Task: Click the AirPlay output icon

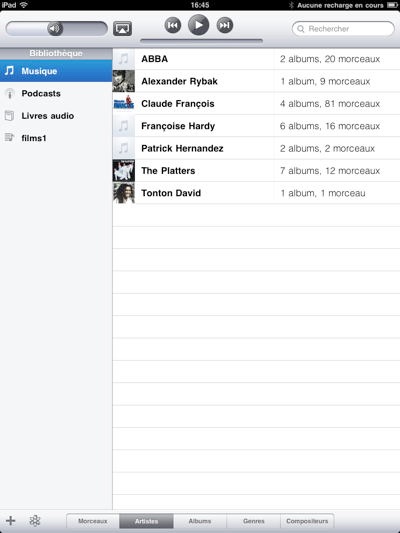Action: click(x=122, y=29)
